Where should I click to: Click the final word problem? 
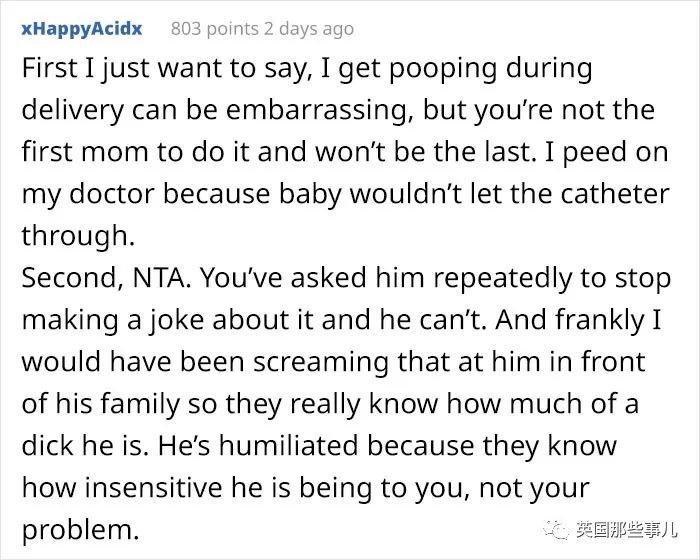click(x=78, y=531)
